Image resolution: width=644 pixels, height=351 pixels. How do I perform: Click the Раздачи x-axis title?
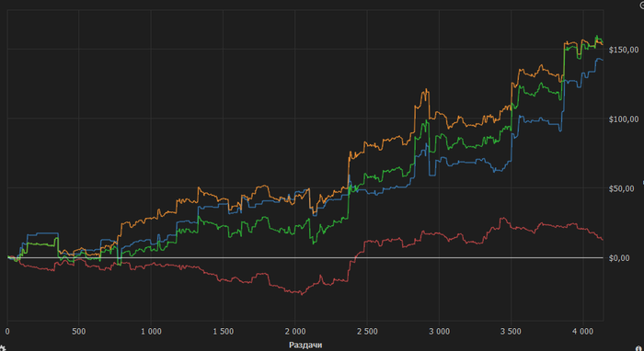[x=305, y=345]
